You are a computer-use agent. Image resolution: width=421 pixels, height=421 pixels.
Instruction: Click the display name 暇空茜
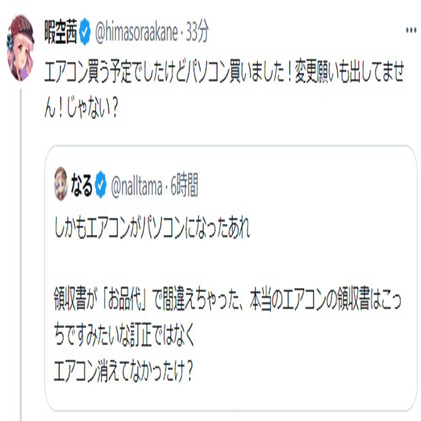pyautogui.click(x=61, y=32)
